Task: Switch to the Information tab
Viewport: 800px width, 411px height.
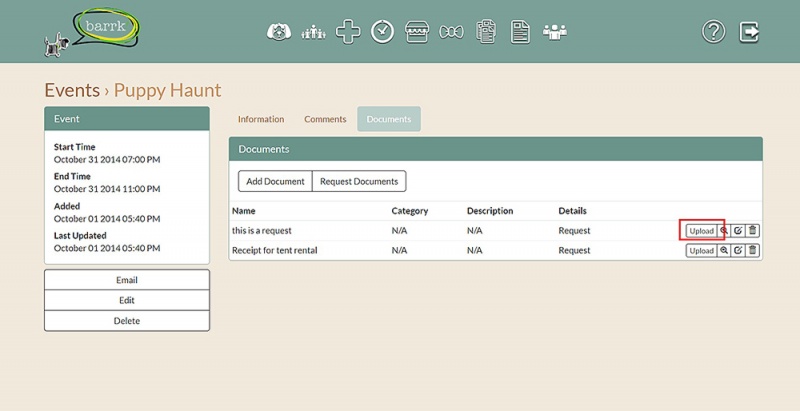Action: [261, 119]
